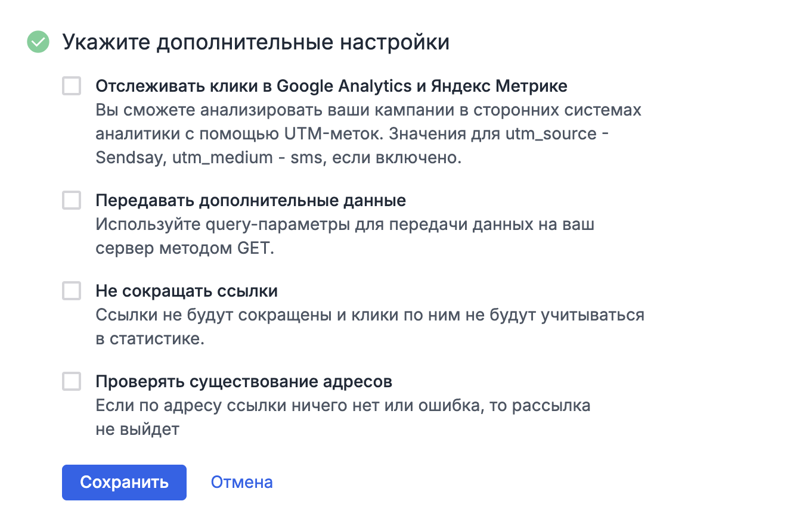The image size is (812, 529).
Task: Check the 'Не сокращать ссылки' box
Action: tap(72, 291)
